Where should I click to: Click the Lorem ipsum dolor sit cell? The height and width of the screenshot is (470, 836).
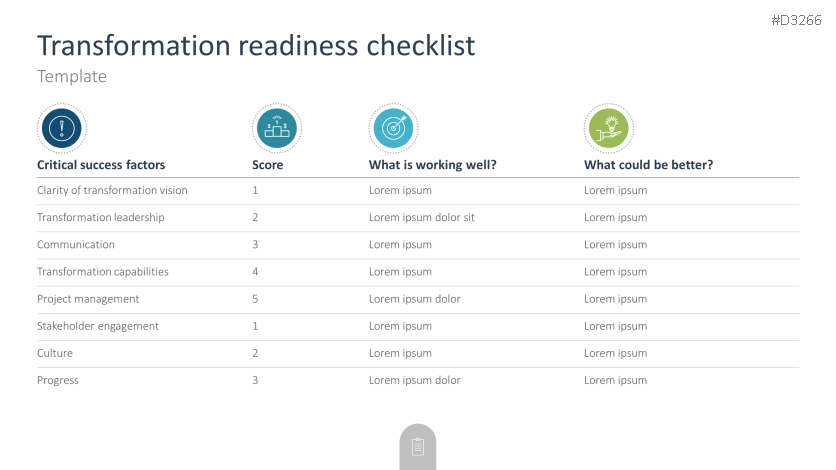click(421, 217)
